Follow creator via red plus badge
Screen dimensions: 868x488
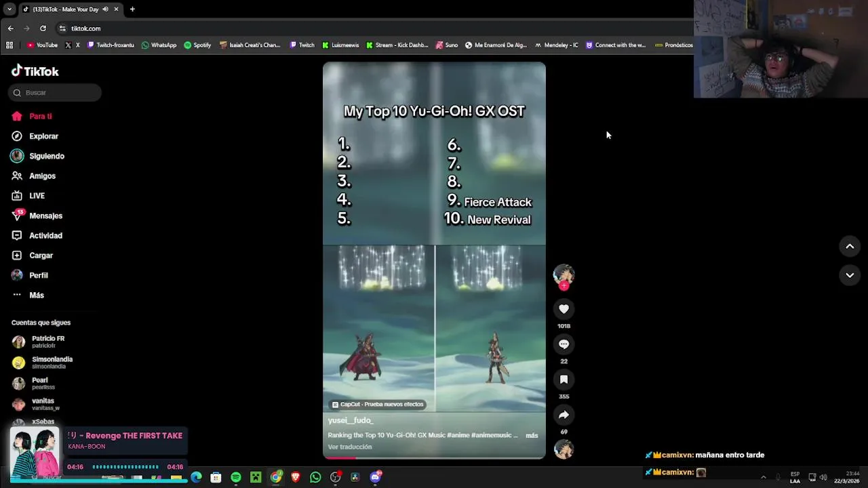(x=564, y=286)
